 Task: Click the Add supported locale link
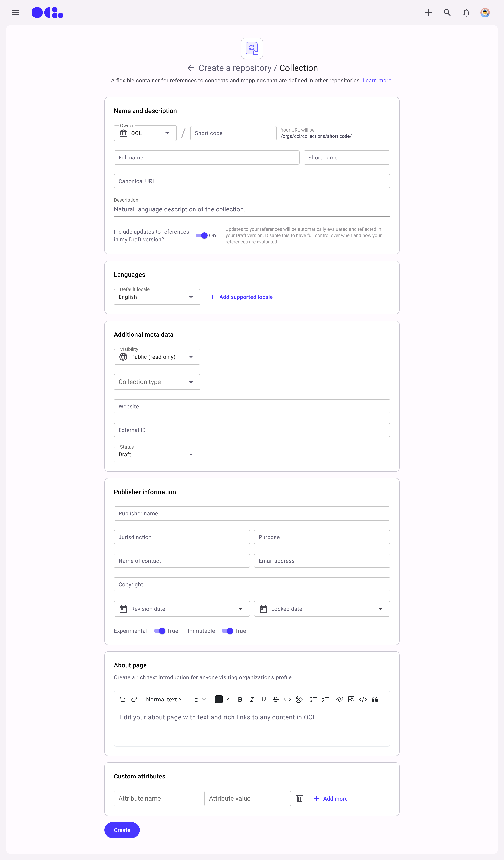point(241,297)
